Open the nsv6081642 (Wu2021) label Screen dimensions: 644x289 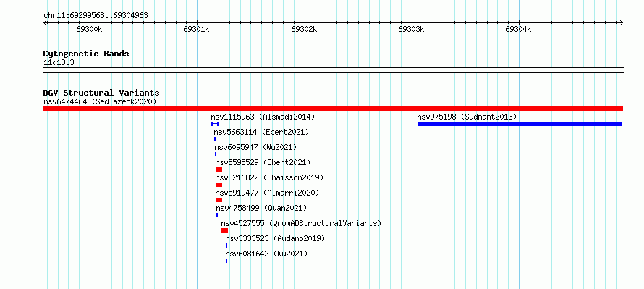266,254
